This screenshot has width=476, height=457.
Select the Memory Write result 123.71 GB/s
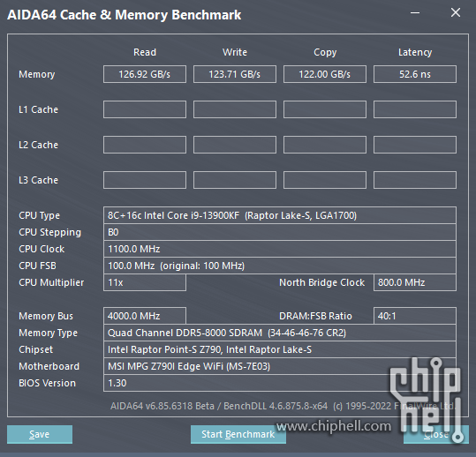tap(235, 74)
